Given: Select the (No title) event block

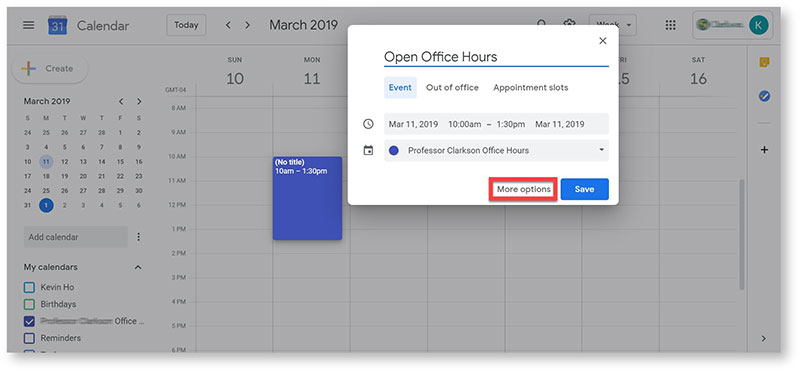Looking at the screenshot, I should [307, 198].
